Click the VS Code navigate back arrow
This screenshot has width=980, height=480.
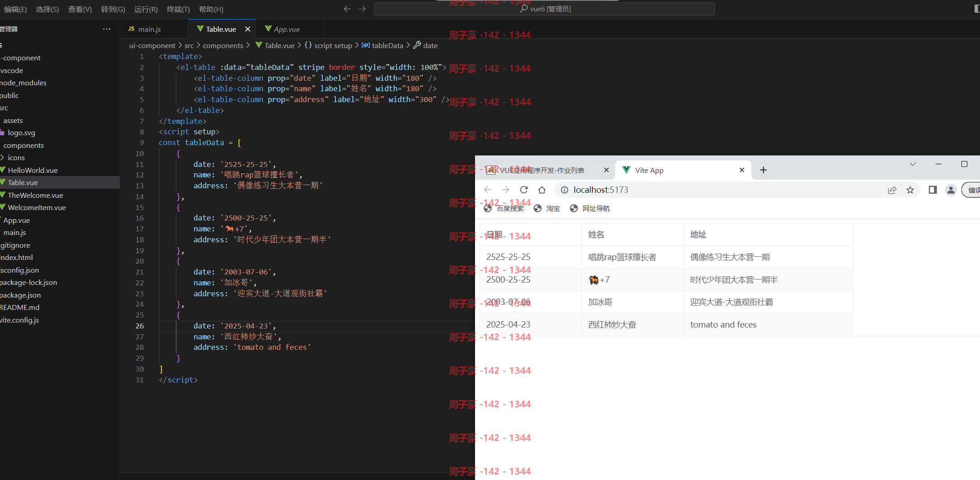[x=347, y=9]
